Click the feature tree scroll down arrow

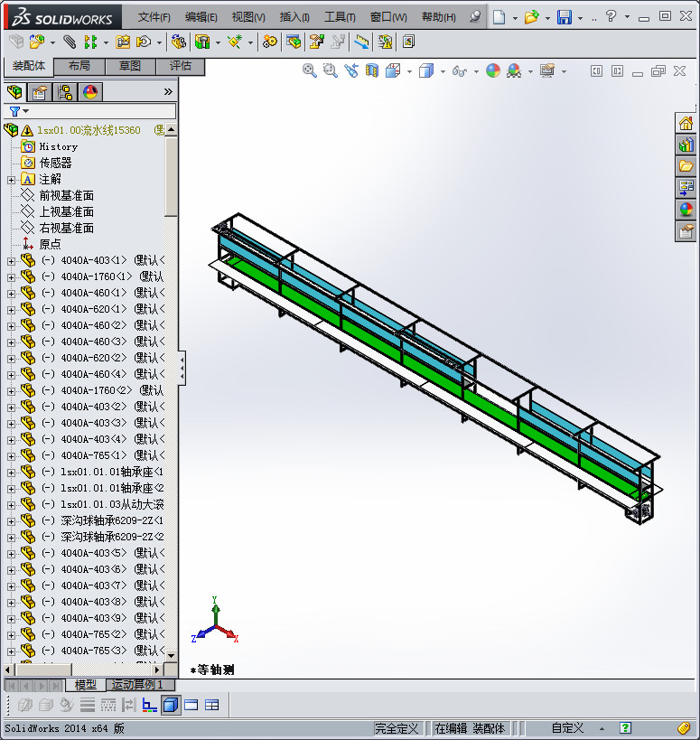[172, 656]
